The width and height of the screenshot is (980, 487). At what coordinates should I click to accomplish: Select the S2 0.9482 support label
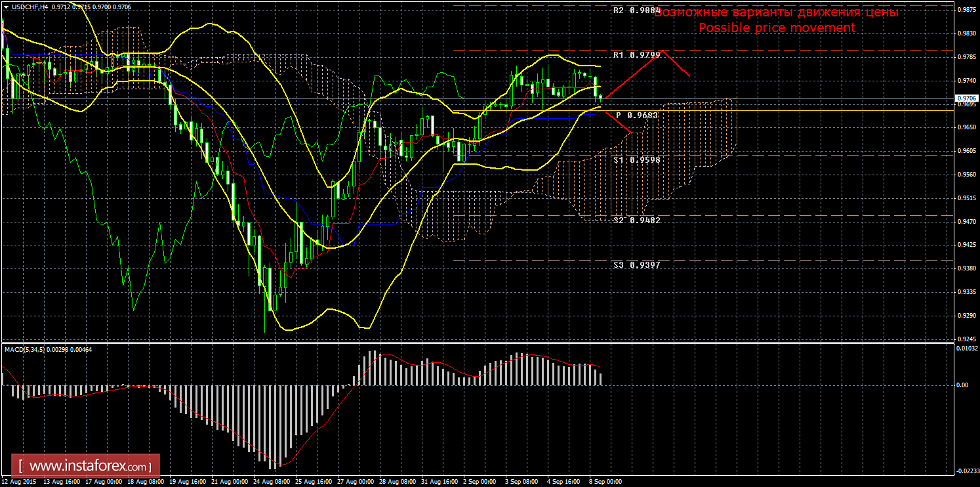pyautogui.click(x=636, y=221)
